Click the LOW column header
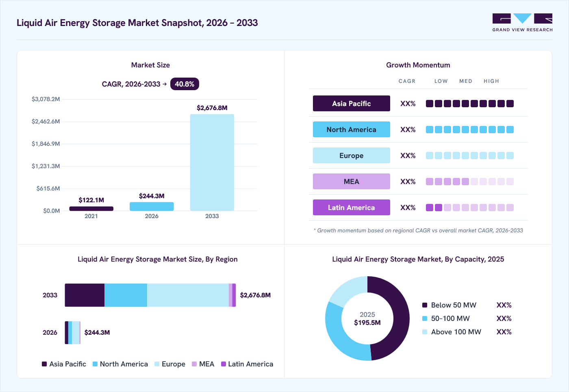 point(441,81)
